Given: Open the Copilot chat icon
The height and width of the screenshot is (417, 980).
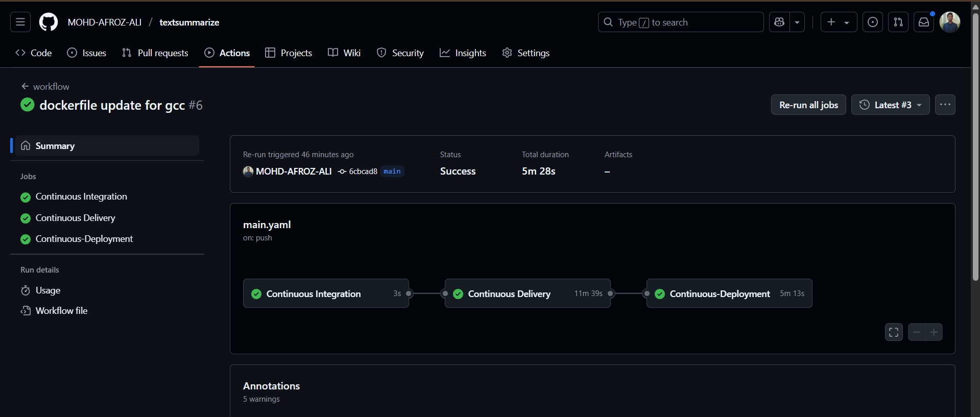Looking at the screenshot, I should point(779,22).
